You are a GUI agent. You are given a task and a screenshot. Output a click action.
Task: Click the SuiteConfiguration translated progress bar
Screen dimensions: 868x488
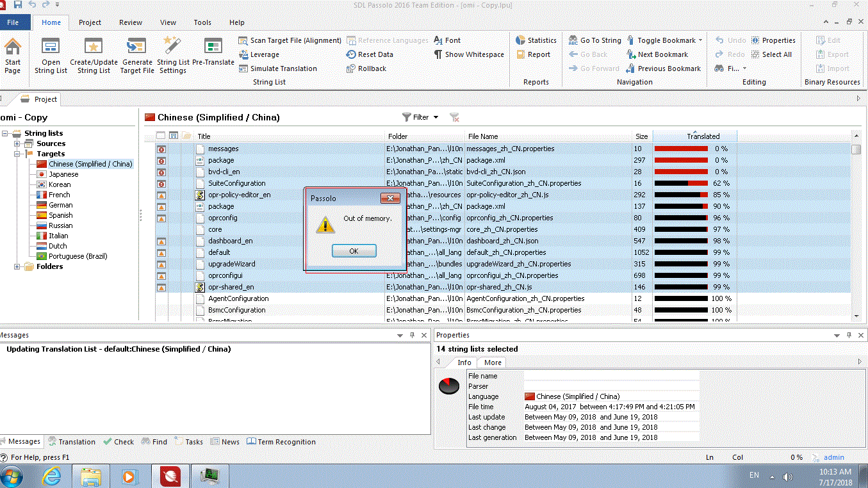681,183
